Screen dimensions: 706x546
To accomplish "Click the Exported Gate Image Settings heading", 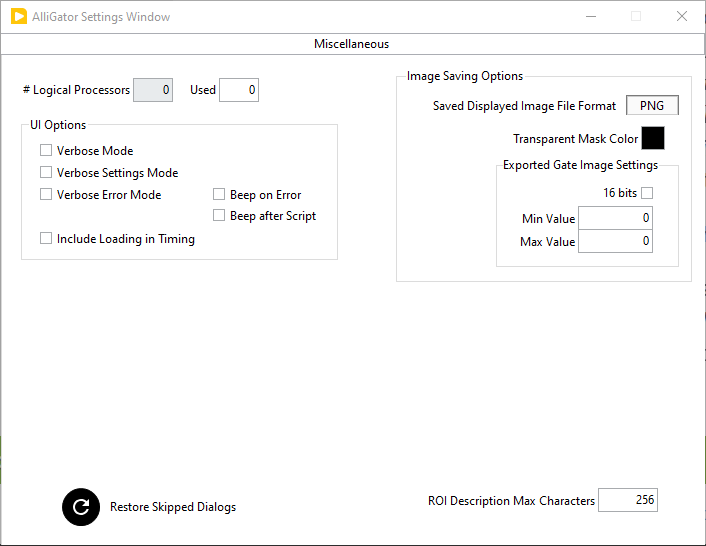I will [x=580, y=165].
